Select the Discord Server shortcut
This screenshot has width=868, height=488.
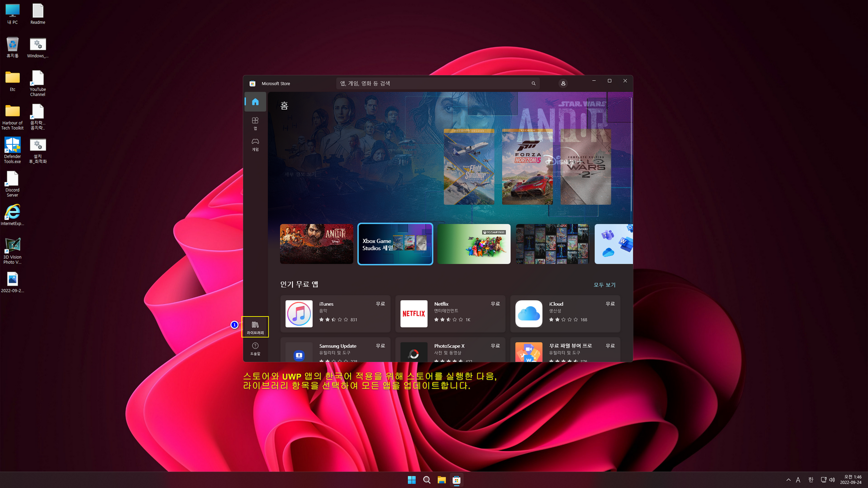click(x=12, y=183)
